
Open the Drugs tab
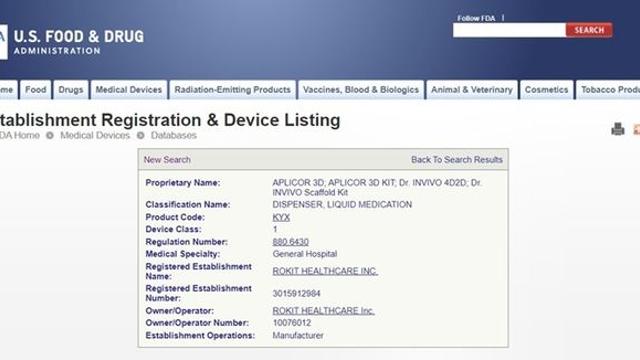tap(71, 90)
